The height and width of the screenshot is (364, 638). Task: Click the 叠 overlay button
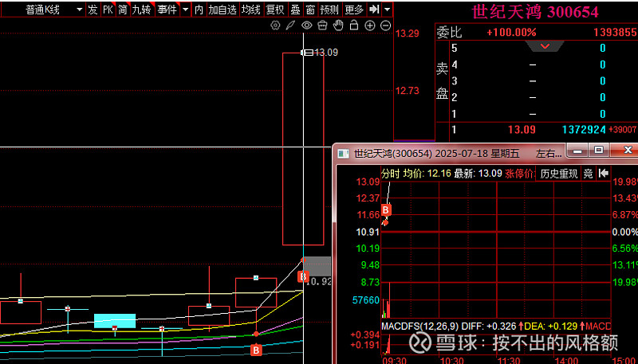click(295, 10)
